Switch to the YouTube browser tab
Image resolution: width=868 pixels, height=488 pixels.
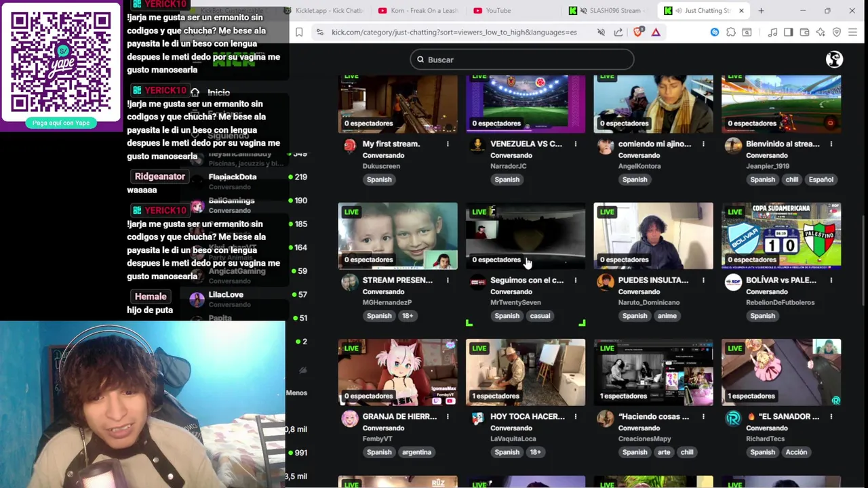pos(513,10)
